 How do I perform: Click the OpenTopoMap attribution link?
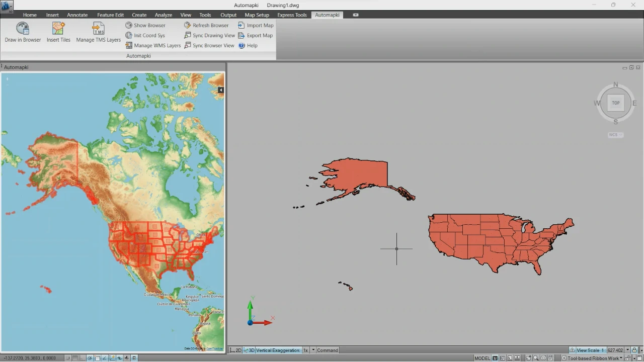point(214,348)
